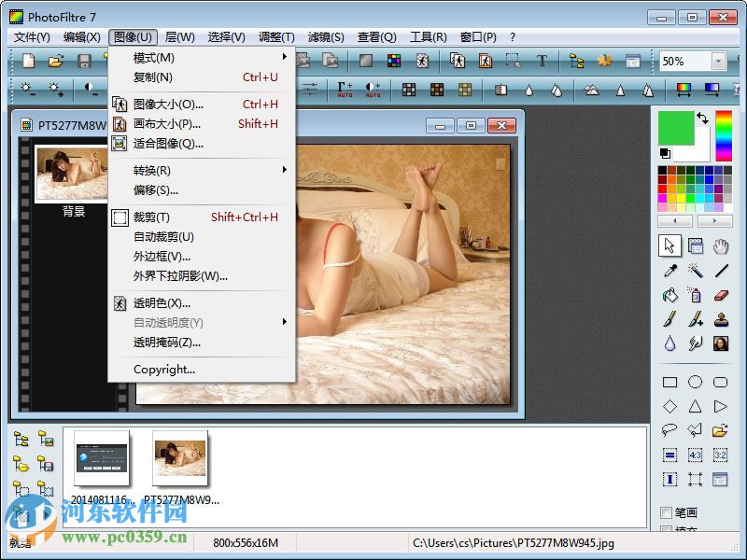
Task: Select the Text tool in the toolbar
Action: pyautogui.click(x=542, y=59)
